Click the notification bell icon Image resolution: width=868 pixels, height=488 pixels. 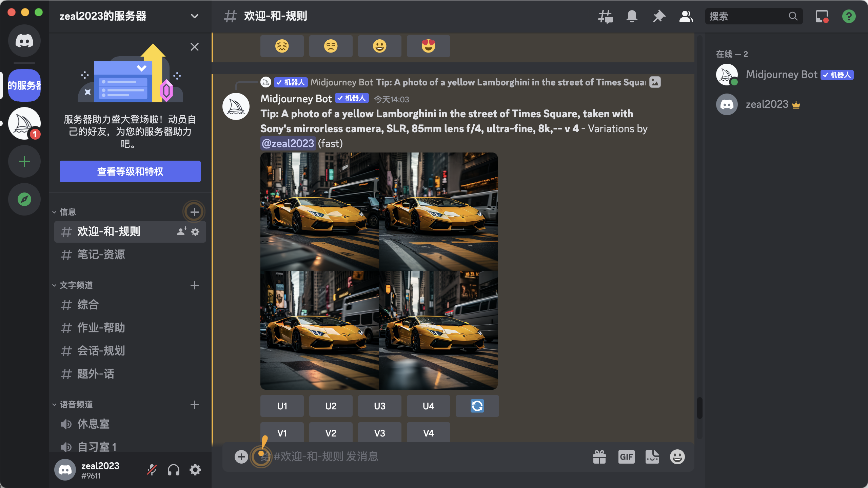tap(632, 16)
